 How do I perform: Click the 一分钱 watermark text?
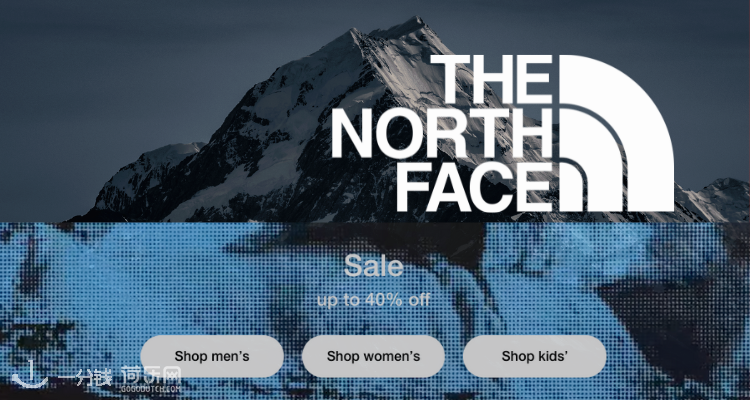(84, 379)
